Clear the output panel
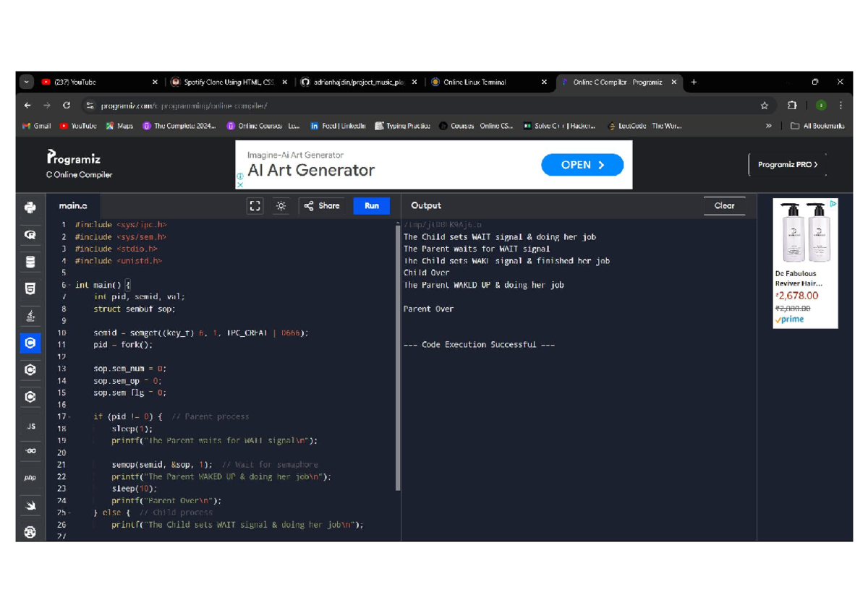This screenshot has width=868, height=613. tap(724, 206)
